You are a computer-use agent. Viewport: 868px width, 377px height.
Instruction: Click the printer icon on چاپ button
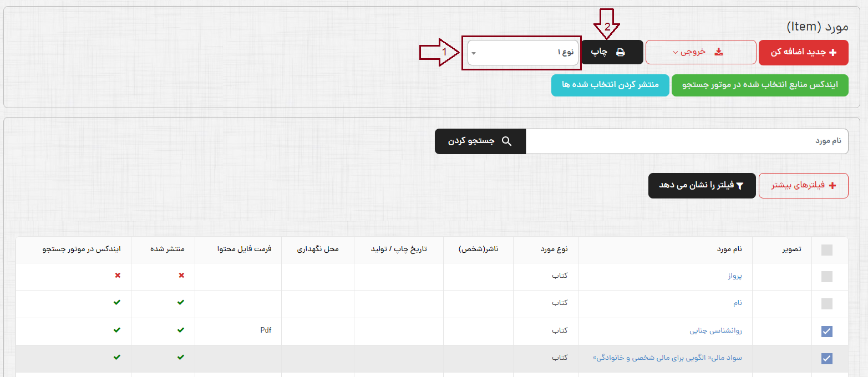coord(621,52)
